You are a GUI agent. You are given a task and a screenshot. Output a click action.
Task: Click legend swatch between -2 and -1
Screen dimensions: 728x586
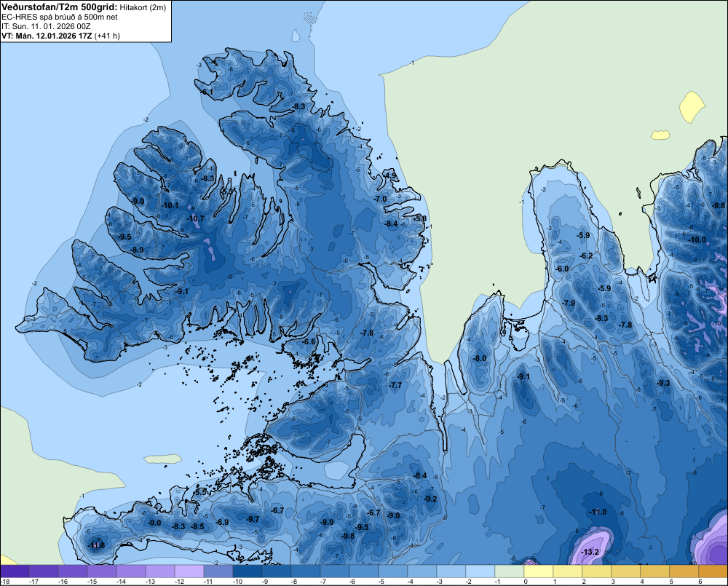[480, 571]
